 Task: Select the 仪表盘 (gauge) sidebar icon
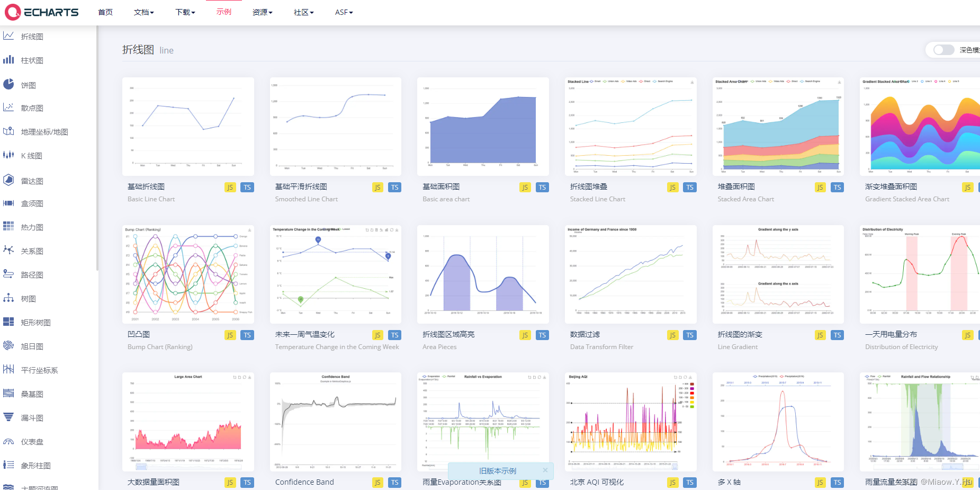(8, 441)
